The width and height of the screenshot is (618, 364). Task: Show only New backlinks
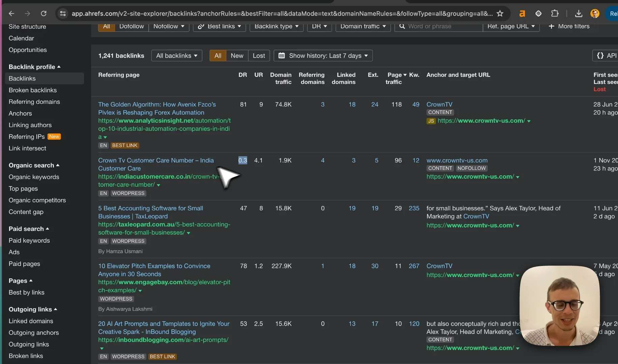coord(237,56)
